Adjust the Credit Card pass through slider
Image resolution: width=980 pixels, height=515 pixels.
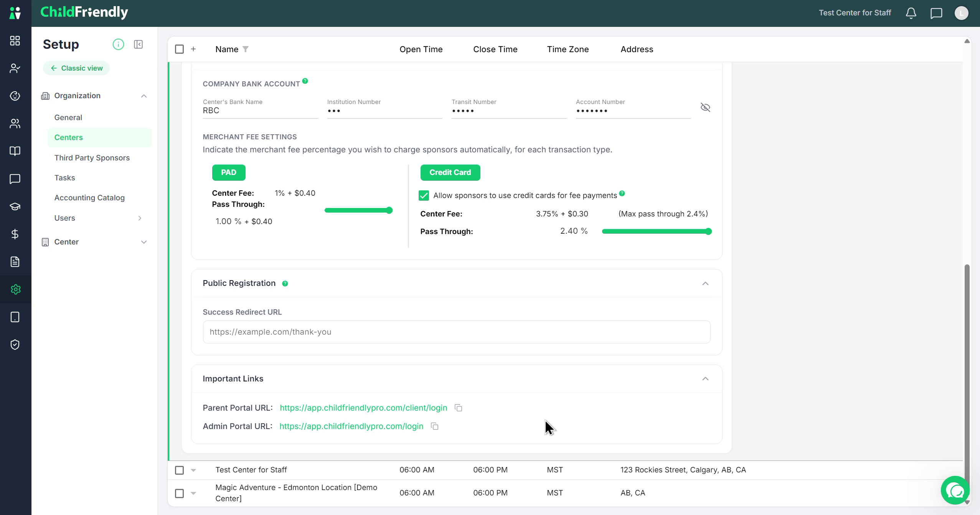tap(657, 231)
